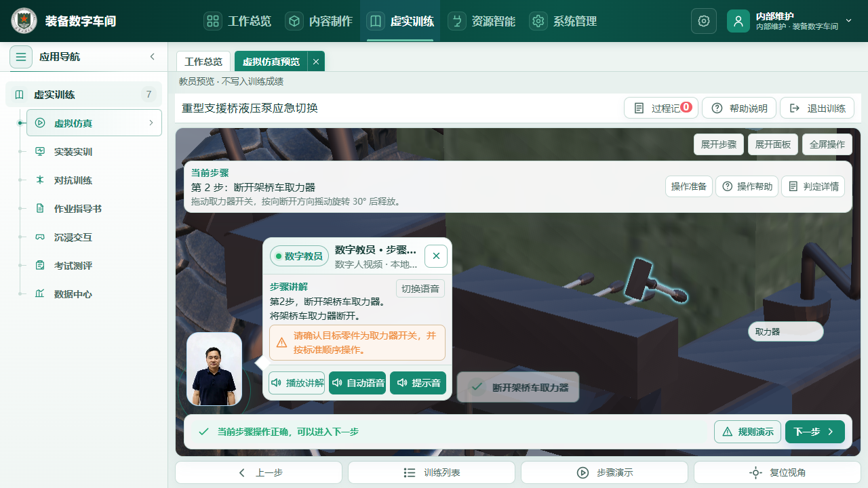Click the settings gear icon in header
Viewport: 868px width, 488px height.
point(704,21)
